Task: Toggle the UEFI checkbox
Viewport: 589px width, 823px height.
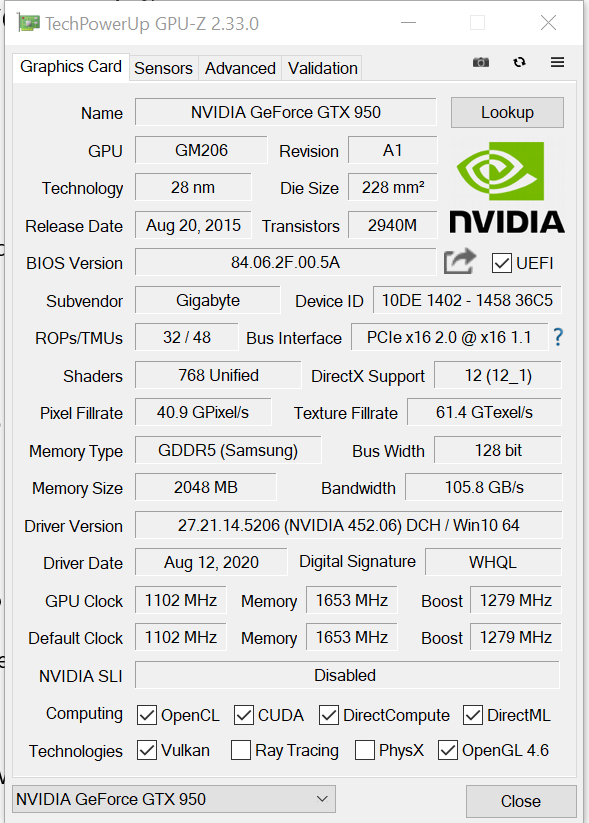Action: (502, 263)
